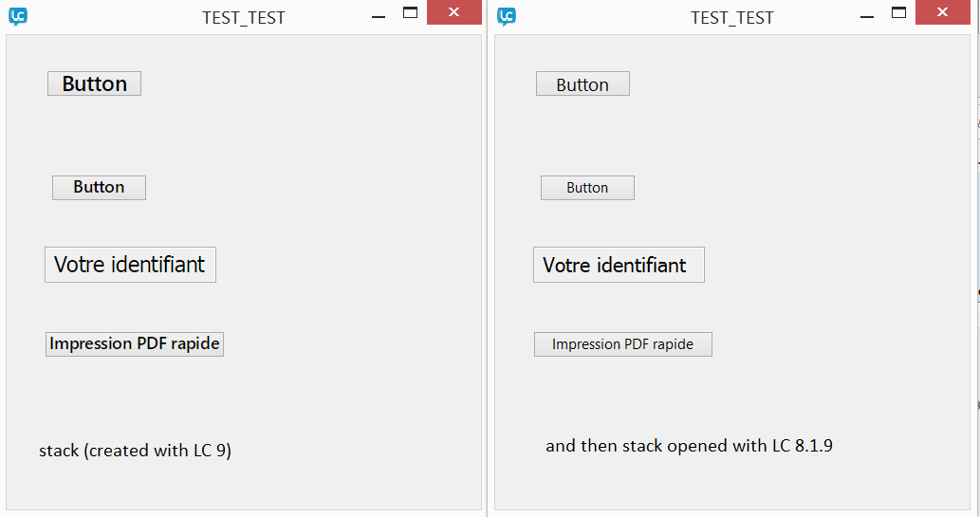Screen dimensions: 980x517
Task: Click the LiveCode icon in the LC 9 stack window
Action: point(18,16)
